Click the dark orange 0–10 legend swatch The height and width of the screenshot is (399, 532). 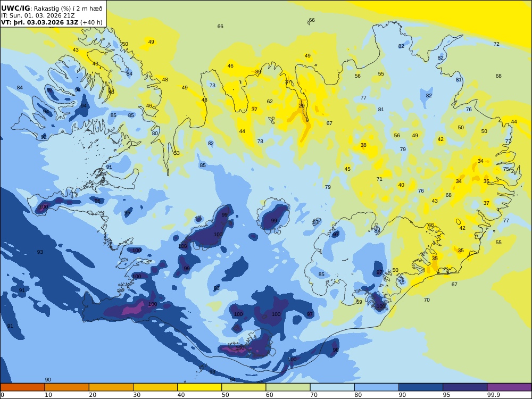(x=22, y=387)
